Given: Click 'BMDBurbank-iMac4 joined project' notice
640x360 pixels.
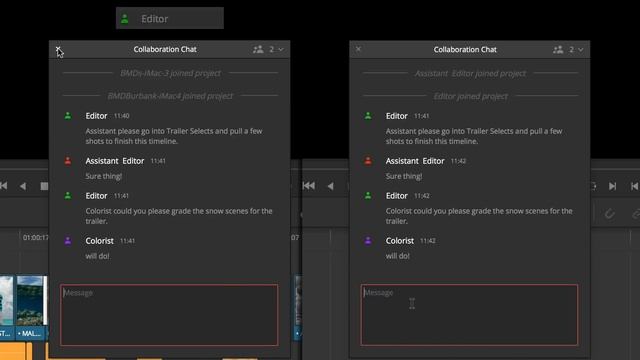Looking at the screenshot, I should (170, 96).
